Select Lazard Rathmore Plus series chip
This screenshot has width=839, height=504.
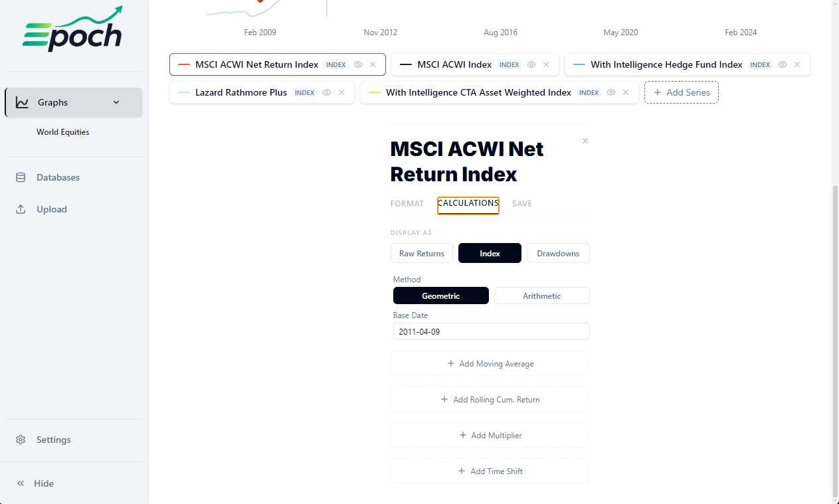point(262,92)
